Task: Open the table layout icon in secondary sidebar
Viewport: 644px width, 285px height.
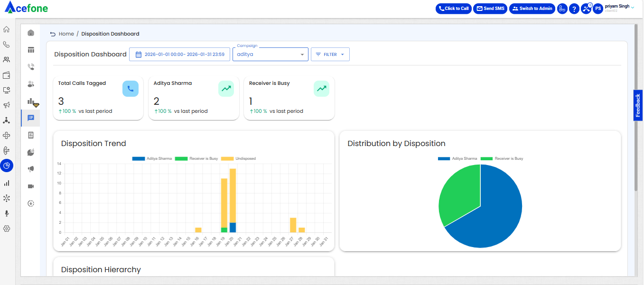Action: coord(31,50)
